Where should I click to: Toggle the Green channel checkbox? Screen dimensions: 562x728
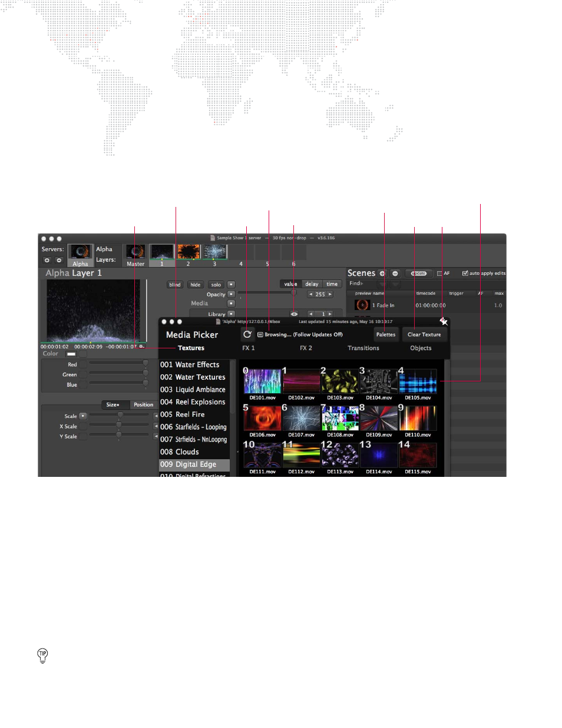pyautogui.click(x=83, y=375)
